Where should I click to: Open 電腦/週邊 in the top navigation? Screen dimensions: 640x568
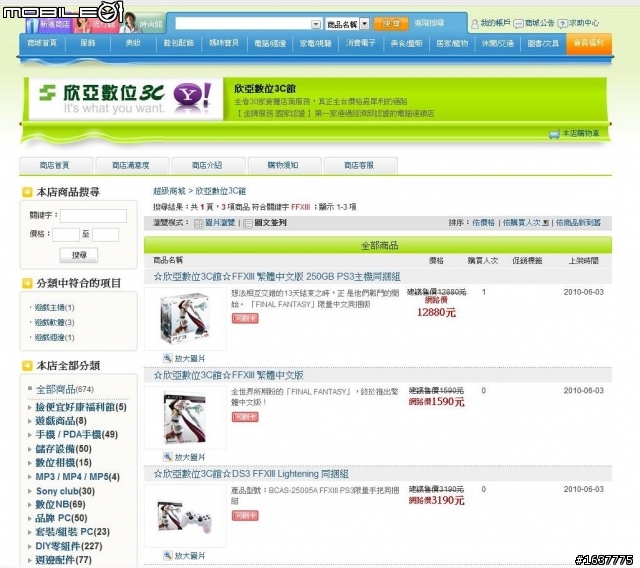(270, 43)
